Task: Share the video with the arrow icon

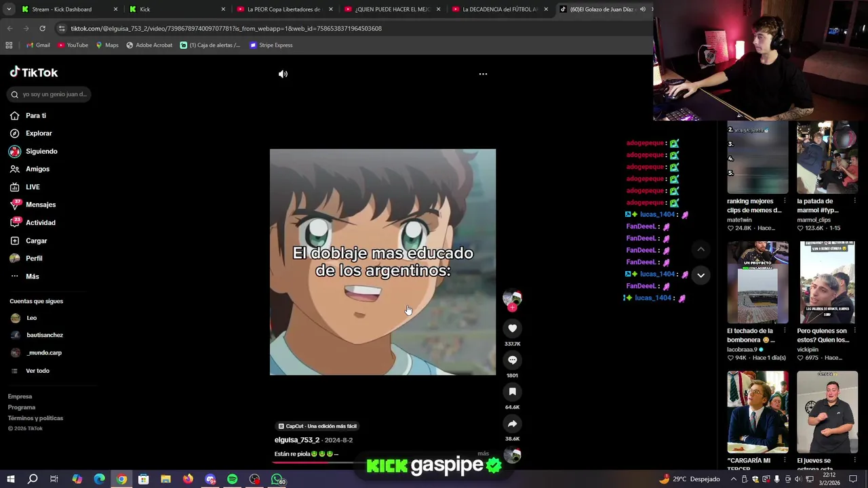Action: [x=512, y=424]
